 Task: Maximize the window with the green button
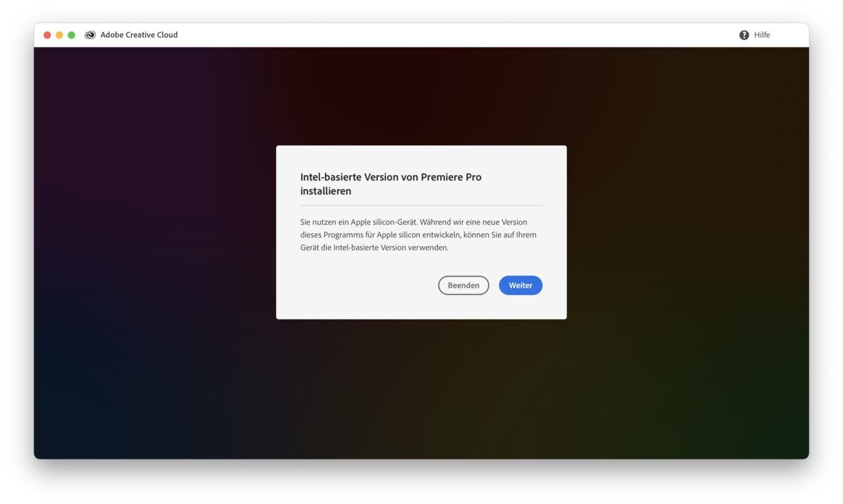coord(71,35)
